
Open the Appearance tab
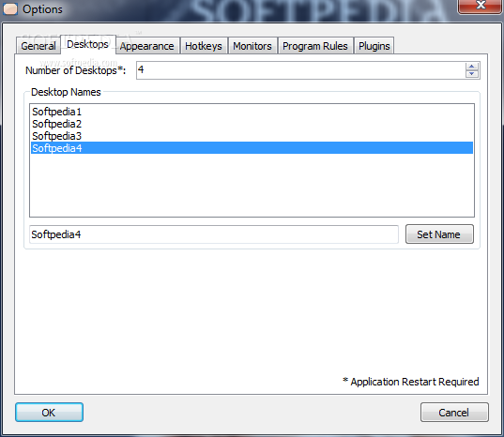[147, 46]
